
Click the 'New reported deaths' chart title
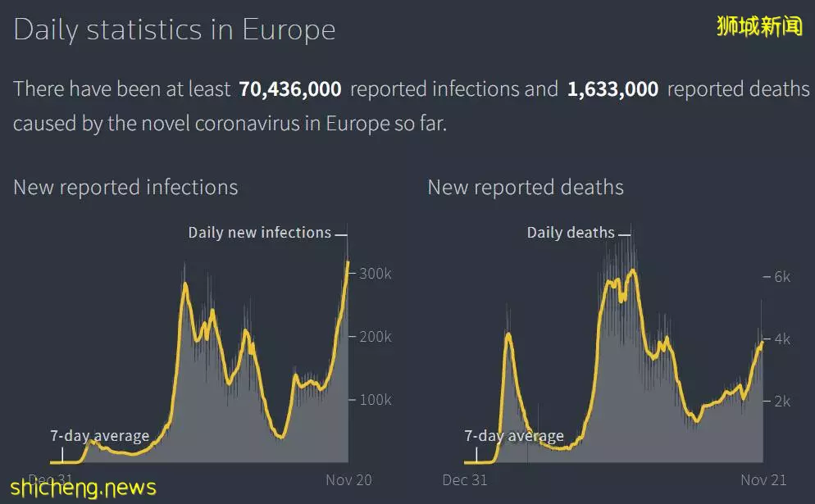pyautogui.click(x=526, y=187)
